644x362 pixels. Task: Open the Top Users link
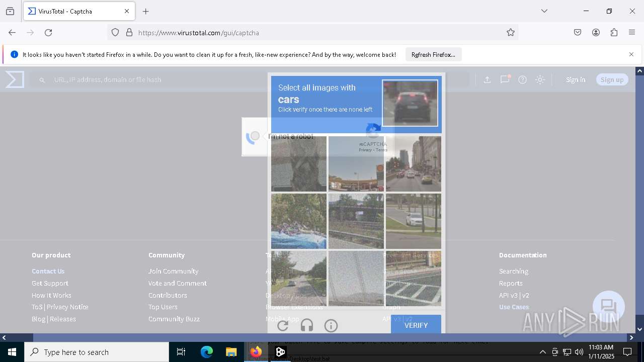(163, 307)
